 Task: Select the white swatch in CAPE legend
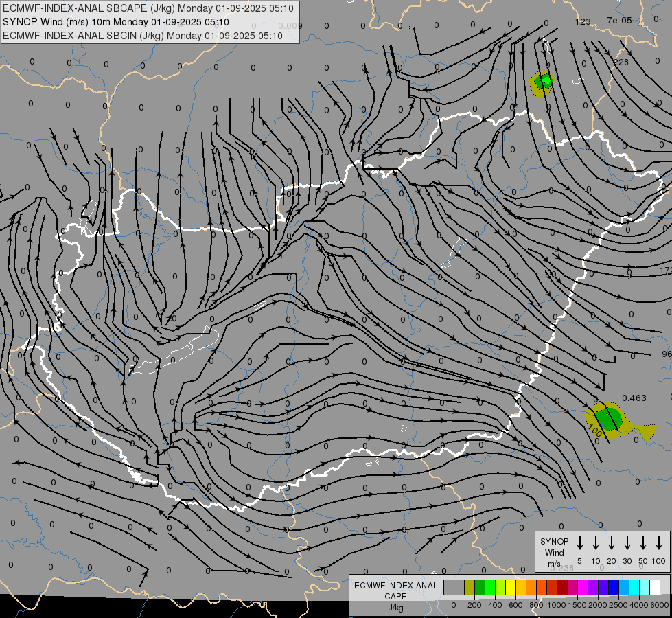[x=654, y=587]
